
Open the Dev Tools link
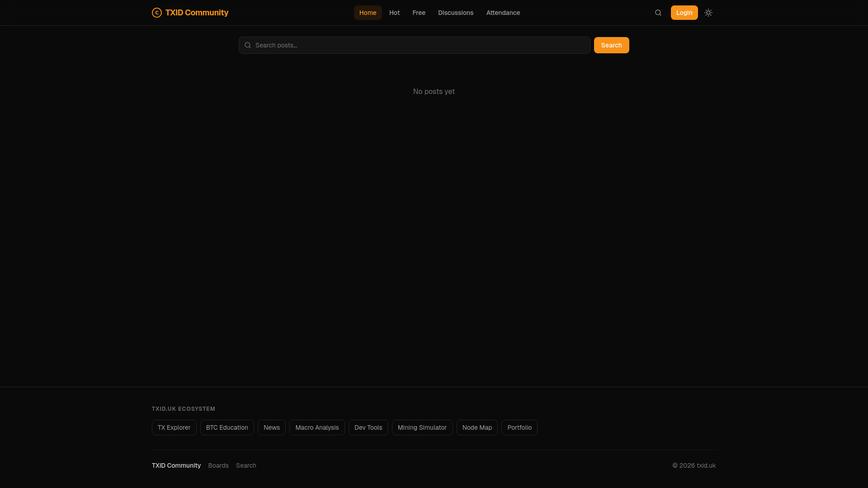pos(368,427)
